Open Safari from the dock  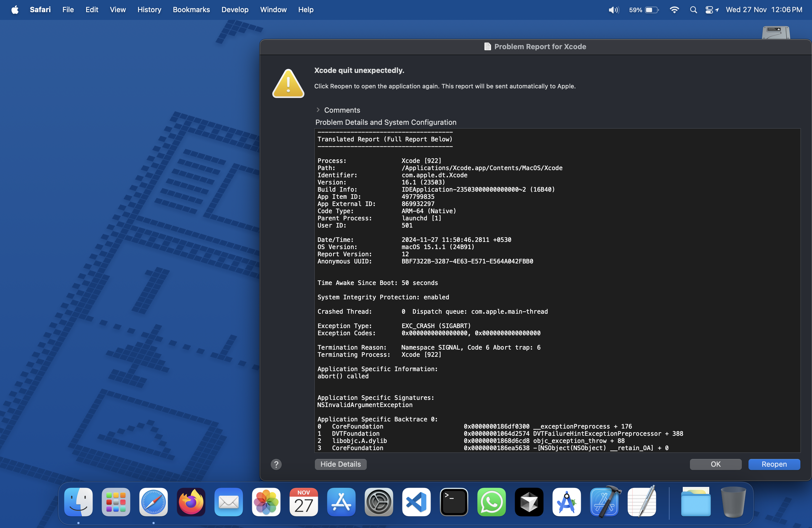coord(154,502)
